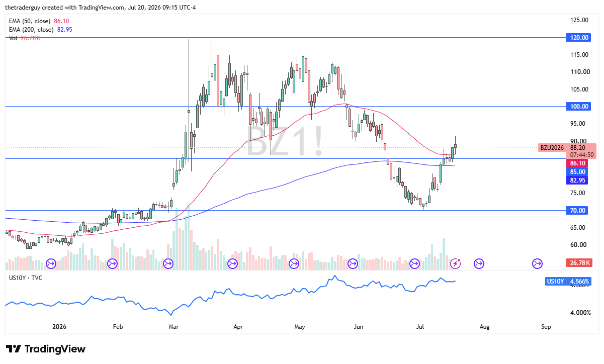604x364 pixels.
Task: Click the Jul label on the time axis
Action: point(419,327)
